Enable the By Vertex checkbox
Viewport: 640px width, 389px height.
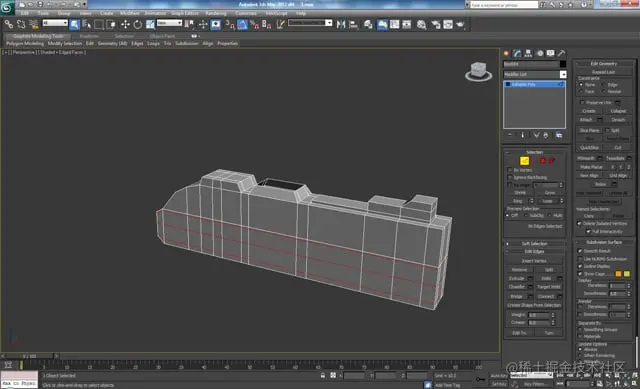point(509,170)
